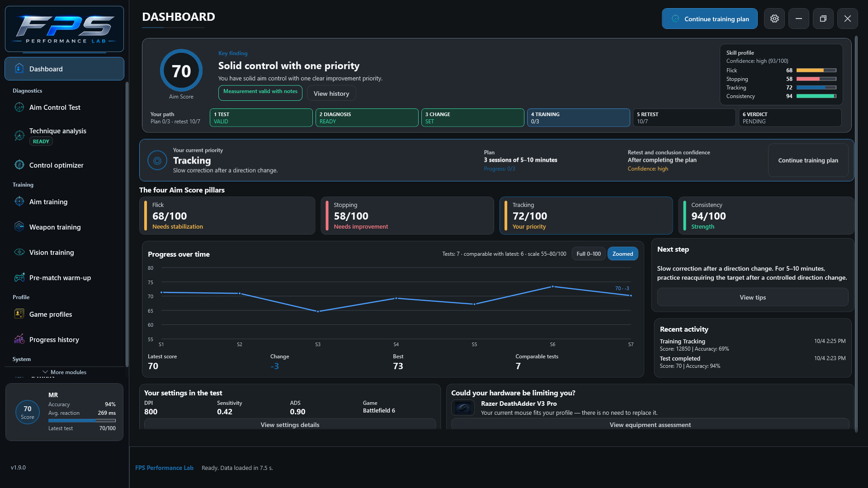Select step 4 TRAINING in path

click(578, 117)
